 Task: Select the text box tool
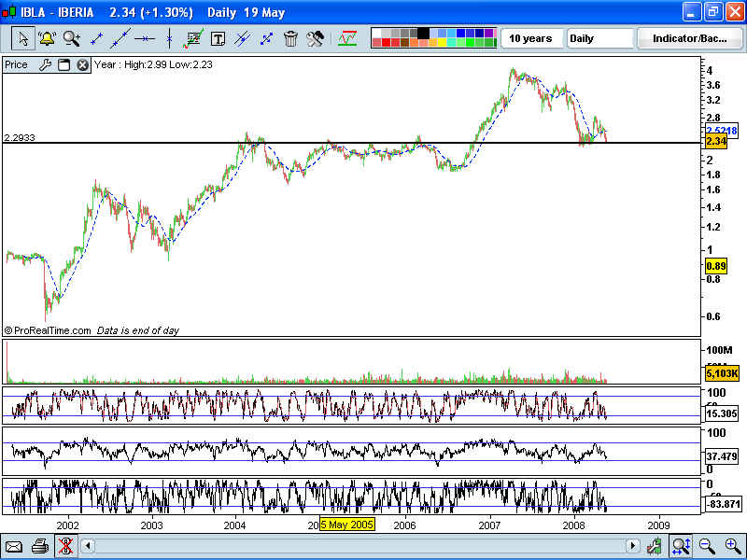tap(218, 39)
